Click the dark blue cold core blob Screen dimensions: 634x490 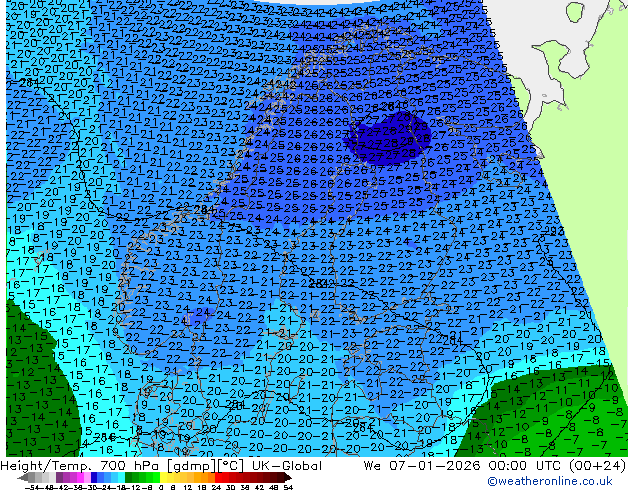[388, 136]
